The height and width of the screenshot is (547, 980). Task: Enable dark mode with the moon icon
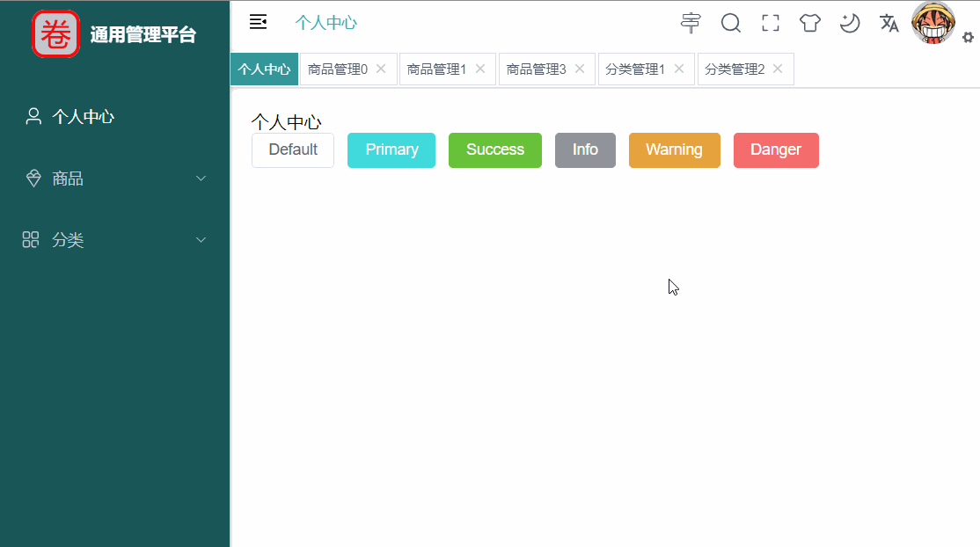point(849,23)
